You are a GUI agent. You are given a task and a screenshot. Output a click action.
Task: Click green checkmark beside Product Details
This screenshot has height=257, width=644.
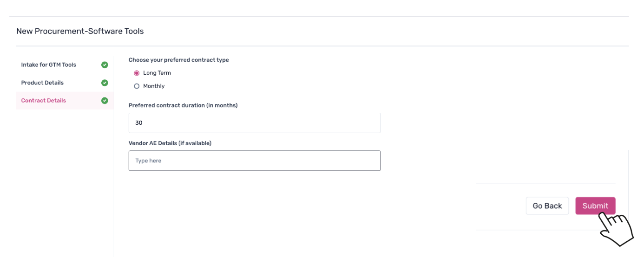pos(105,83)
